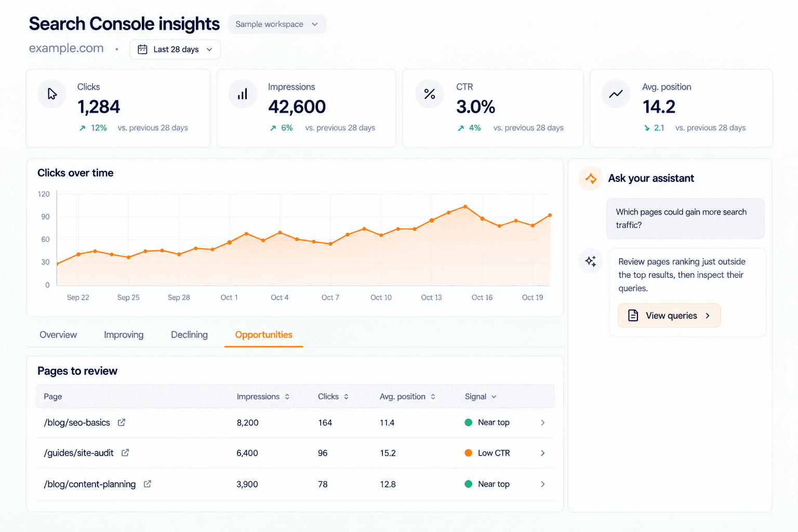Screen dimensions: 798x532
Task: Click the Impressions bar chart icon
Action: coord(243,94)
